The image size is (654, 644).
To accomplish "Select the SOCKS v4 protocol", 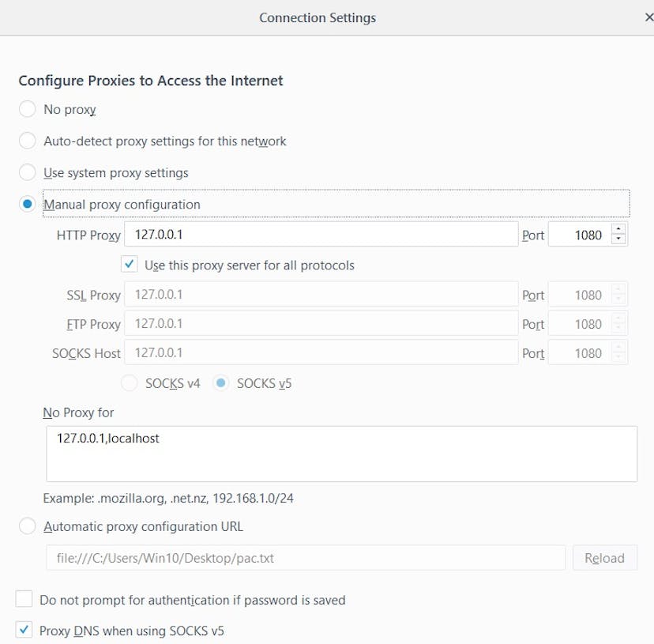I will coord(129,382).
